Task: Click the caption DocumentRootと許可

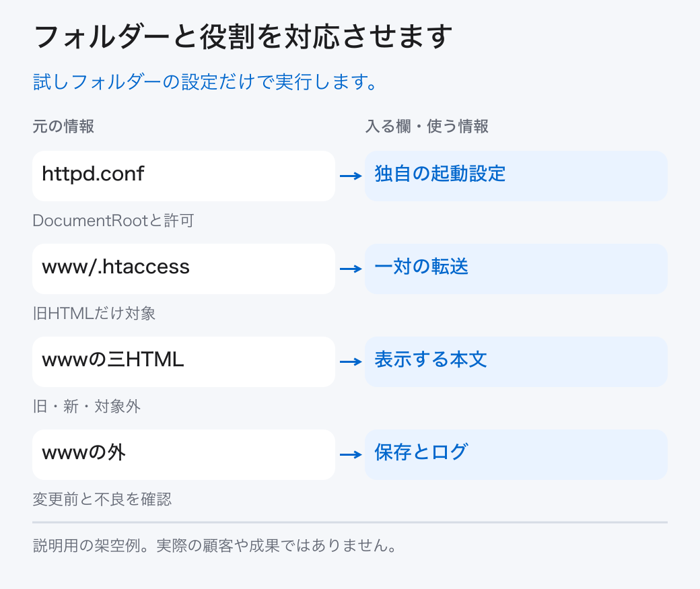Action: [113, 221]
